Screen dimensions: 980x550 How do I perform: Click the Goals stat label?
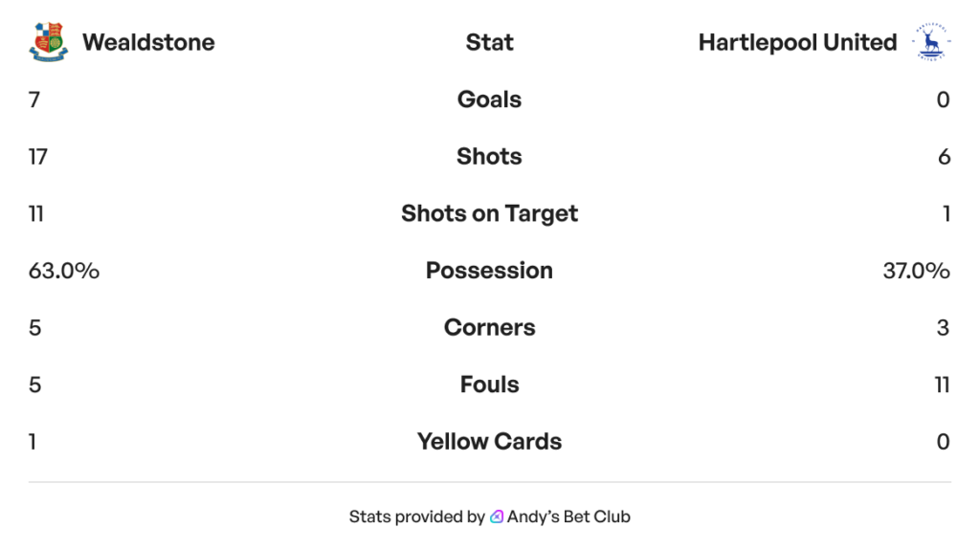click(489, 99)
